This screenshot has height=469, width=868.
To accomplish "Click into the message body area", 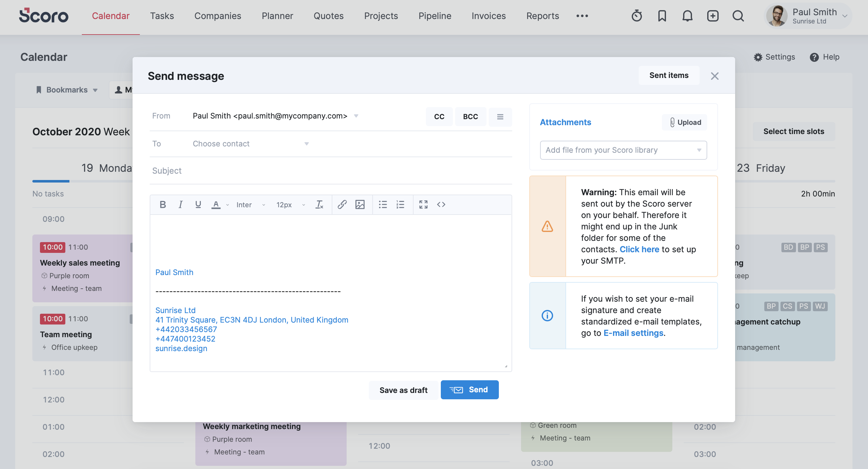I will (x=330, y=293).
